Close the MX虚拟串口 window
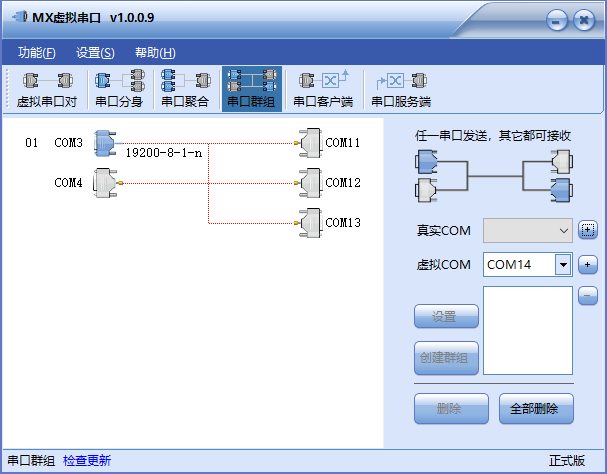607x474 pixels. (584, 21)
